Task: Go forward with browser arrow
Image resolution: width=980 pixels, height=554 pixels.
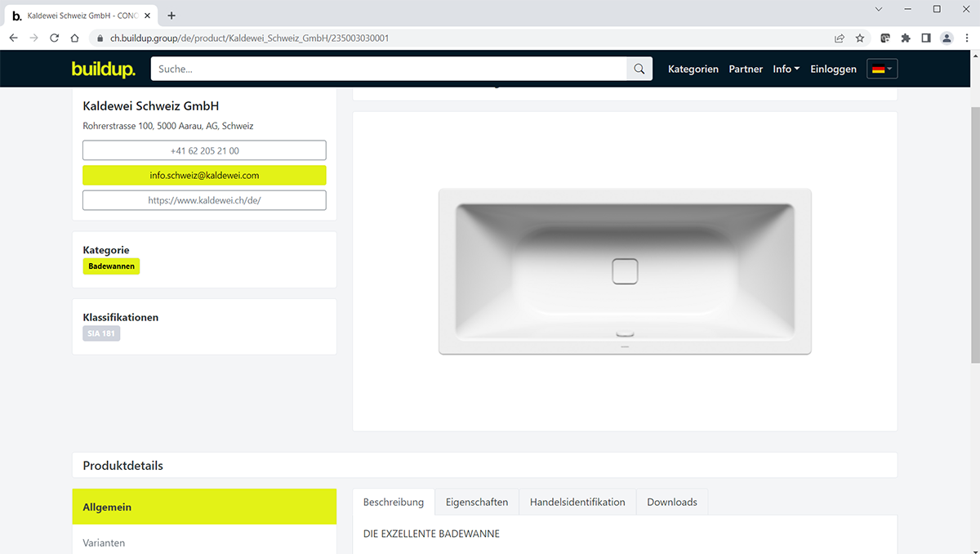Action: click(x=33, y=38)
